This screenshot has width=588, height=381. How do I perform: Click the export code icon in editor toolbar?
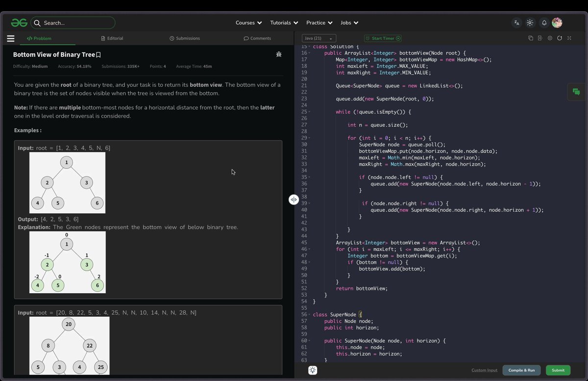[540, 38]
